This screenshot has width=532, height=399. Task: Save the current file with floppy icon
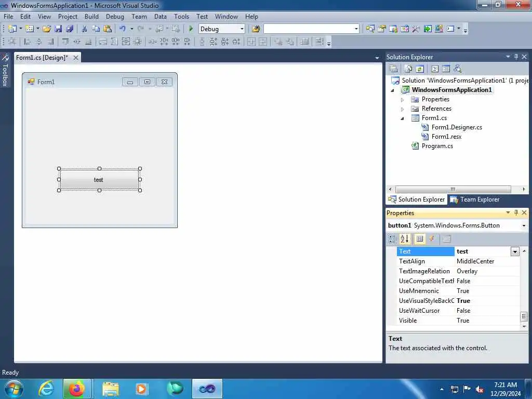point(58,29)
